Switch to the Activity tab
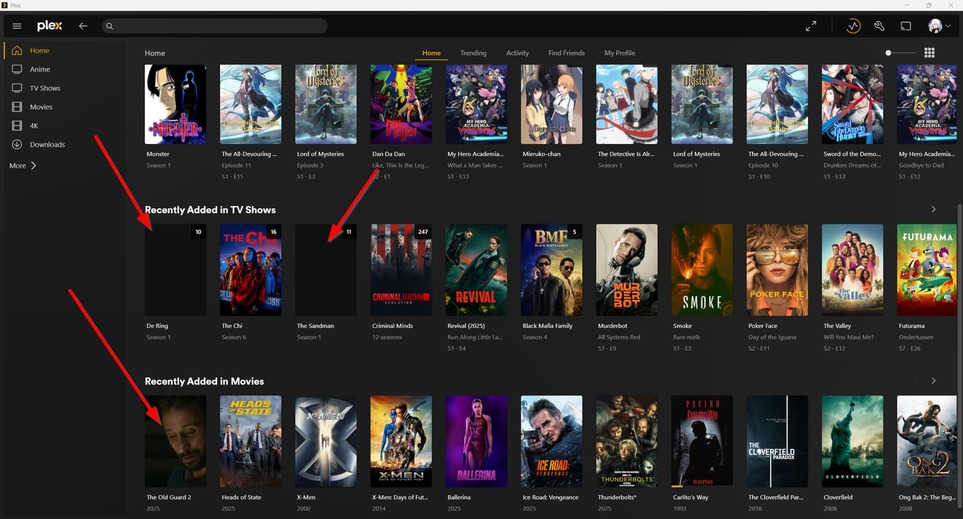 (x=517, y=53)
